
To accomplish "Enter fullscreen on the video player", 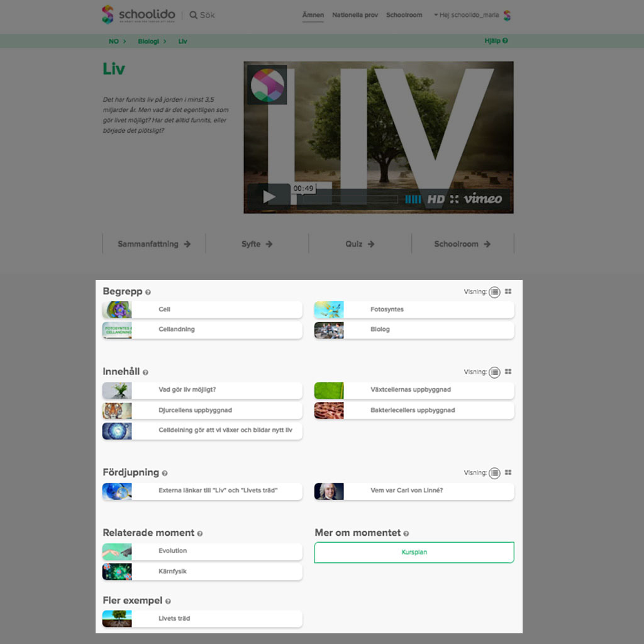I will coord(454,199).
